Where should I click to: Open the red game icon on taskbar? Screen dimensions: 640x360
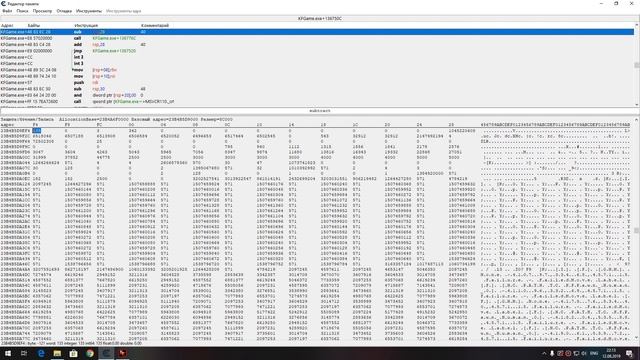tap(122, 353)
